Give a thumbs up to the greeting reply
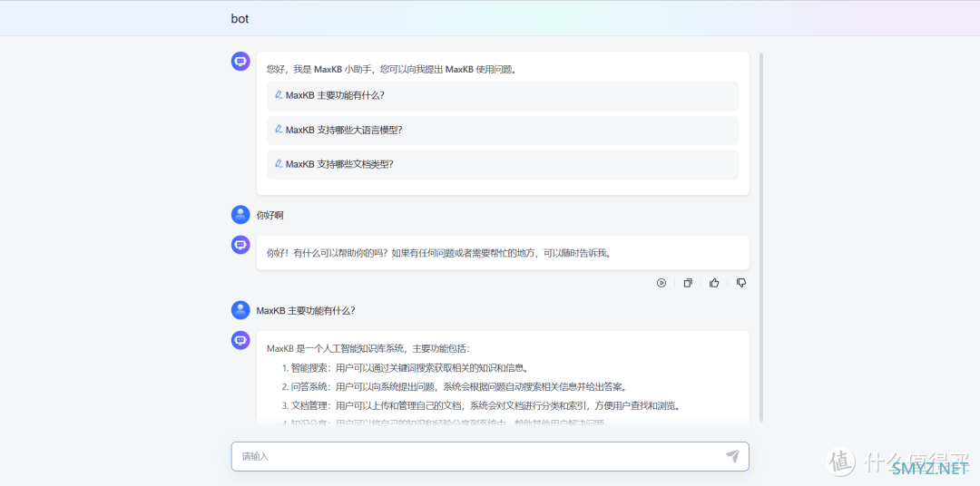The width and height of the screenshot is (980, 486). [x=714, y=283]
